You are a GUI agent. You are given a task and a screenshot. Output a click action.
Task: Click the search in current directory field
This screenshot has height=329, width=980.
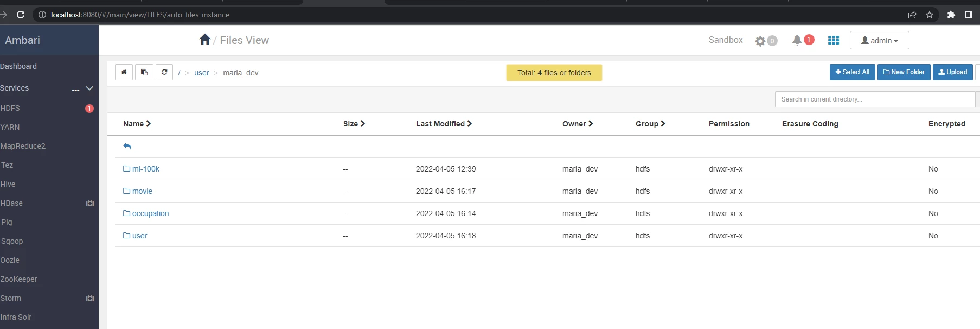point(875,99)
